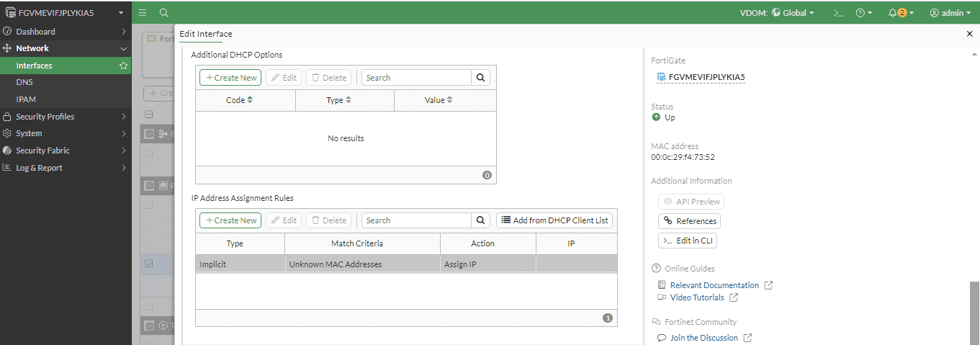The image size is (980, 345).
Task: Run search in IP Assignment Rules
Action: click(x=481, y=220)
